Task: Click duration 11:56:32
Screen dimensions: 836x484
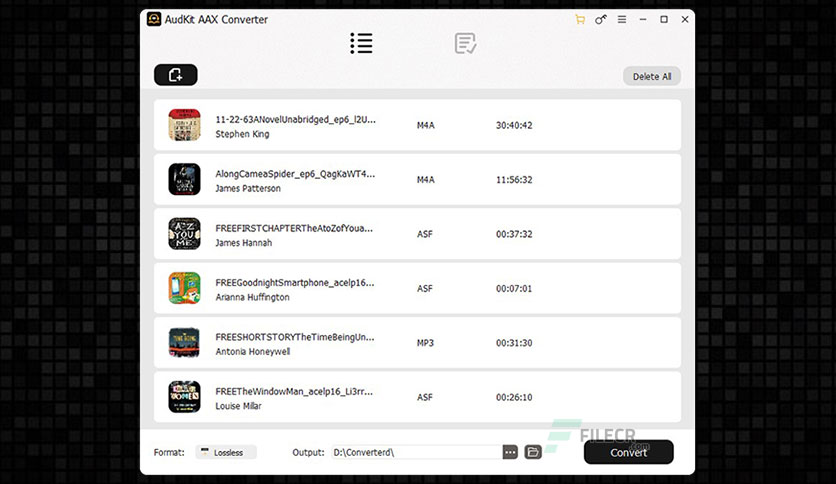Action: click(514, 180)
